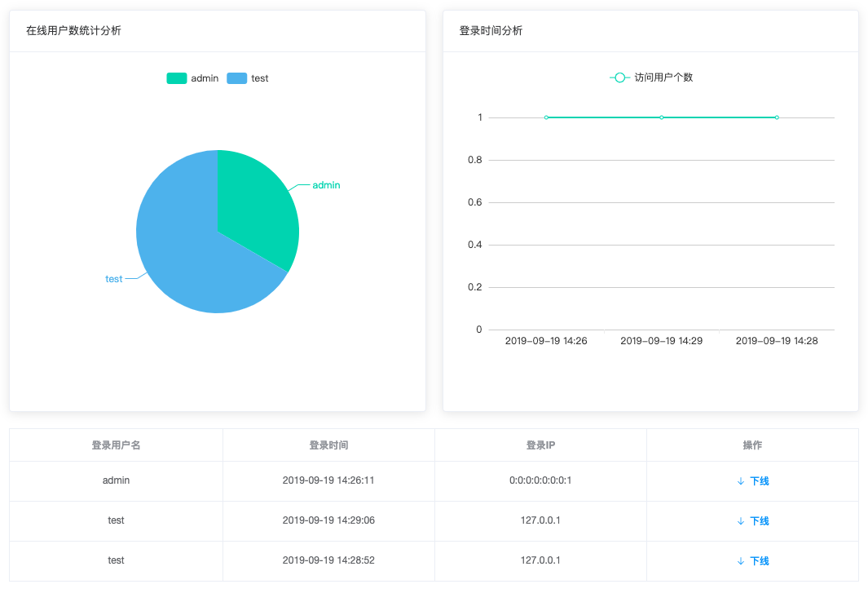The image size is (868, 593).
Task: Select the 2019-09-19 14:28:52 cell
Action: tap(328, 560)
